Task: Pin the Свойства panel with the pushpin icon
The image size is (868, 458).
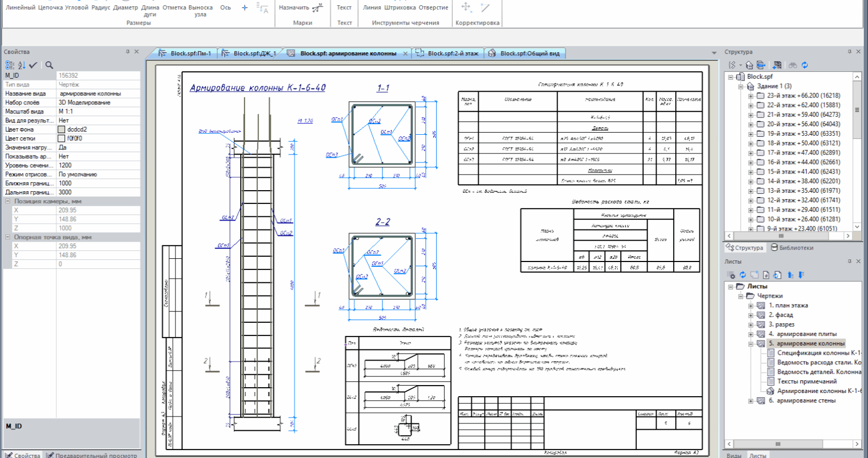Action: [128, 52]
